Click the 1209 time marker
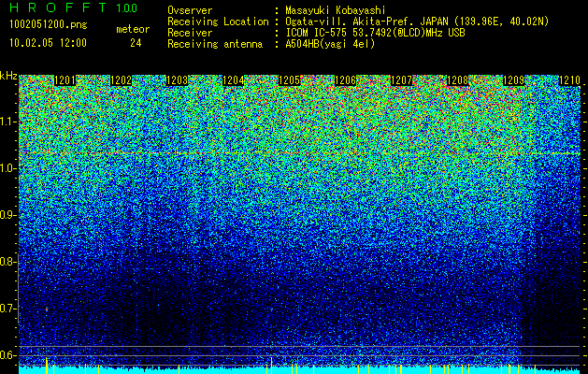The height and width of the screenshot is (374, 588). (x=514, y=80)
